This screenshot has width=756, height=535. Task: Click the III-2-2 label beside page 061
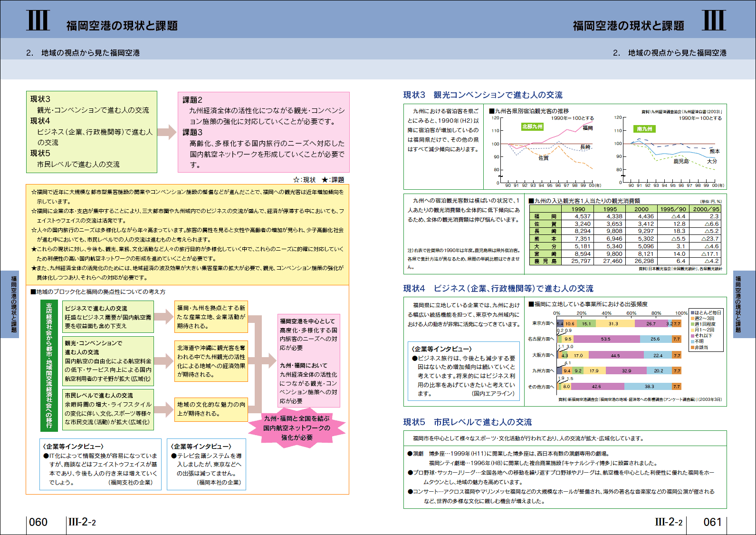(x=669, y=522)
